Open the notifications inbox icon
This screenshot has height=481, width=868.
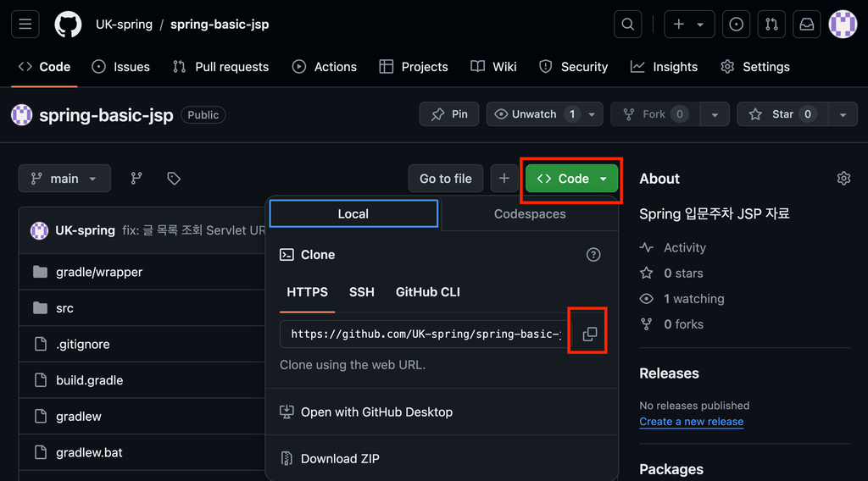click(x=807, y=25)
